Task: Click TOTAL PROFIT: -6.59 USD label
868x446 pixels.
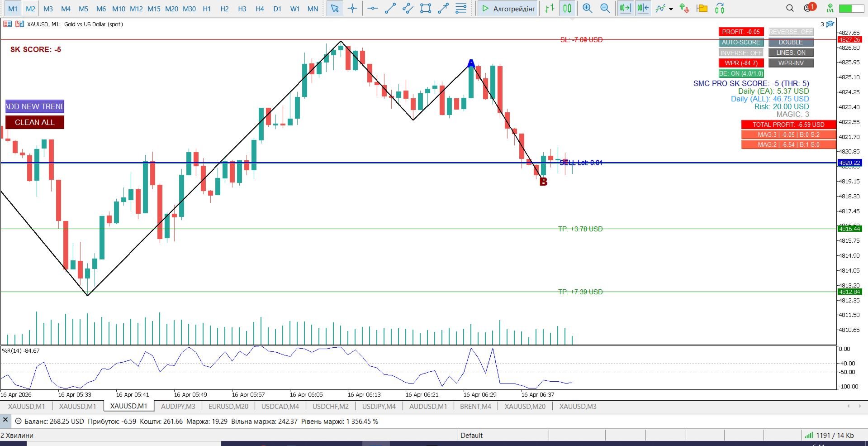Action: (788, 125)
